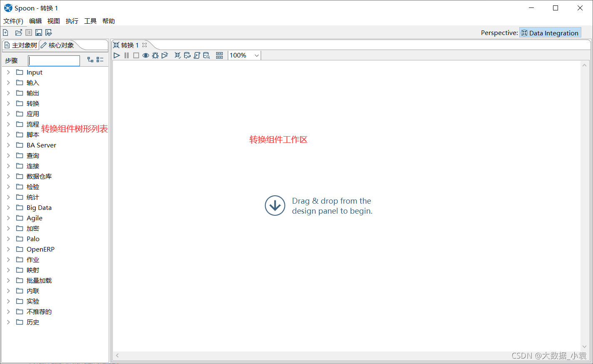
Task: Select the 统计 tree item
Action: click(33, 197)
